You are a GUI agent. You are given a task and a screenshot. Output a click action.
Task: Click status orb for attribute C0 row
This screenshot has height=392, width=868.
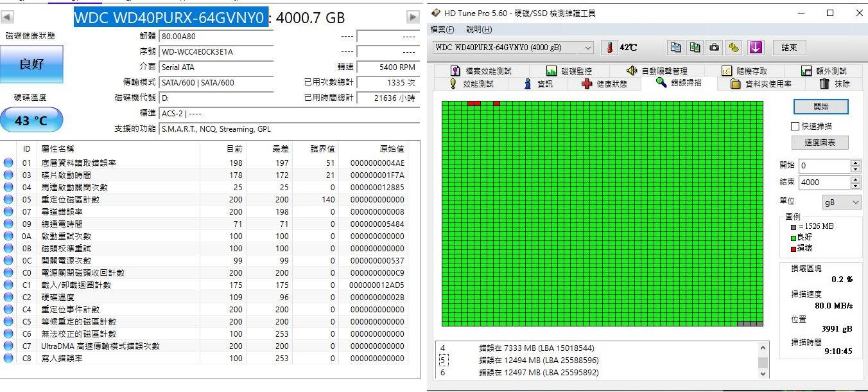click(x=8, y=272)
